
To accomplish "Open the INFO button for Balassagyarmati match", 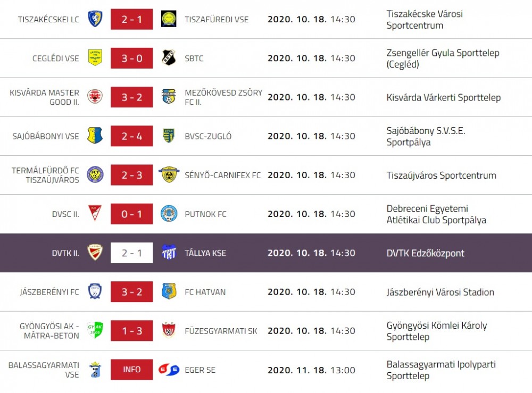I will (131, 370).
